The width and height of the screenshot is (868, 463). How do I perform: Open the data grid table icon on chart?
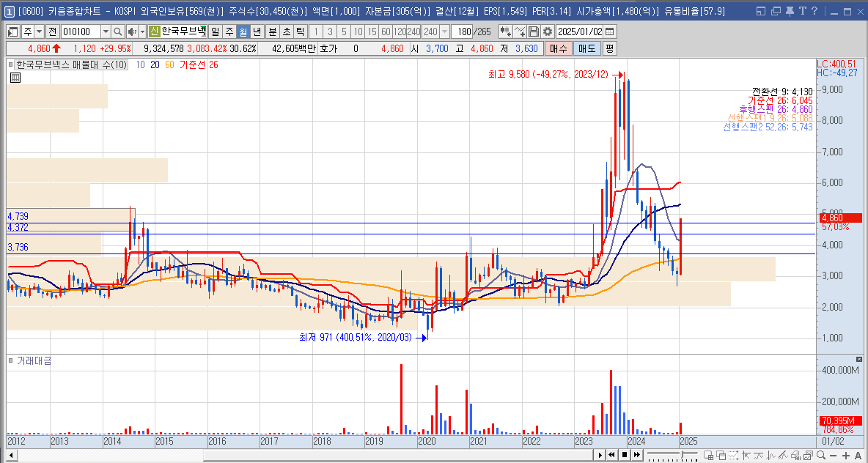pyautogui.click(x=15, y=78)
